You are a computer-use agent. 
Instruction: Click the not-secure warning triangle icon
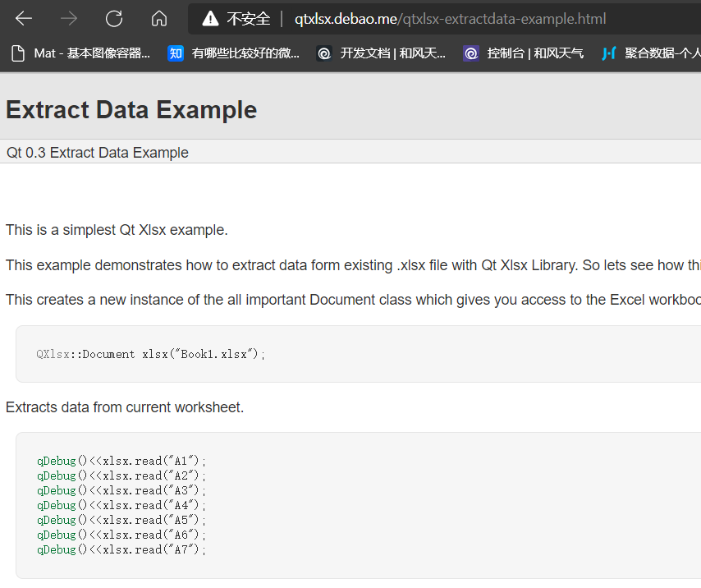click(210, 19)
